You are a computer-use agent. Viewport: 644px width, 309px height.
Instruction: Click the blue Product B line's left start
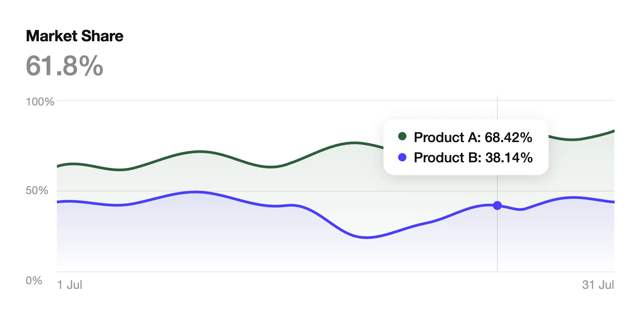58,202
